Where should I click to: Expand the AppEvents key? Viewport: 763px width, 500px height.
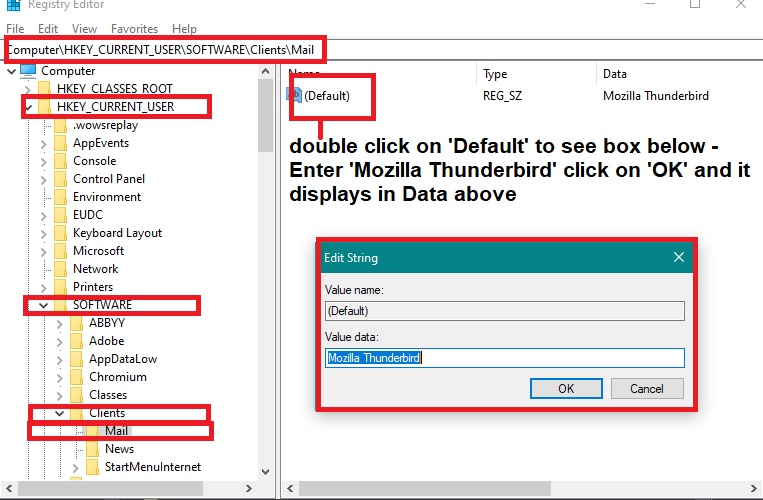(43, 144)
